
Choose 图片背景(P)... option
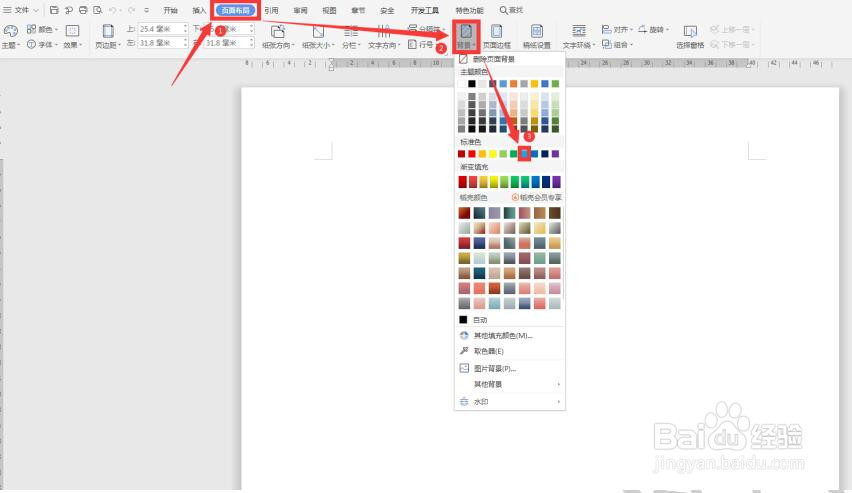coord(510,369)
